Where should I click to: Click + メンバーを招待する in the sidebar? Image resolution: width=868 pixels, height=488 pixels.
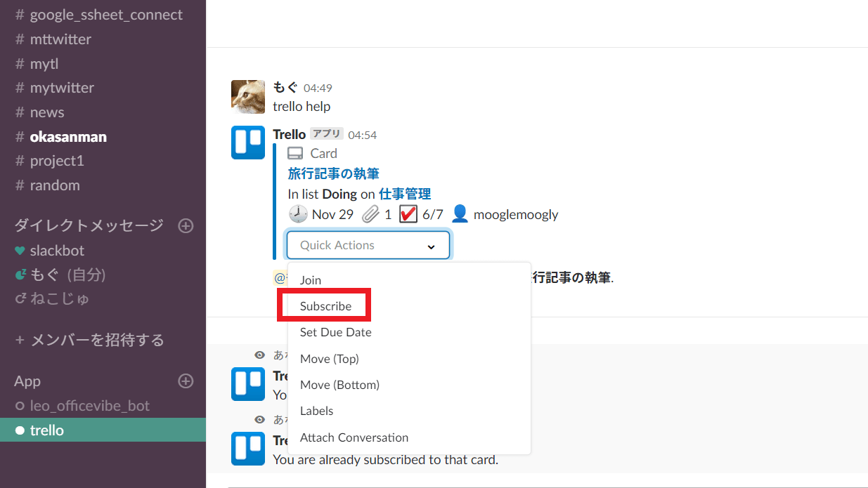(x=89, y=340)
